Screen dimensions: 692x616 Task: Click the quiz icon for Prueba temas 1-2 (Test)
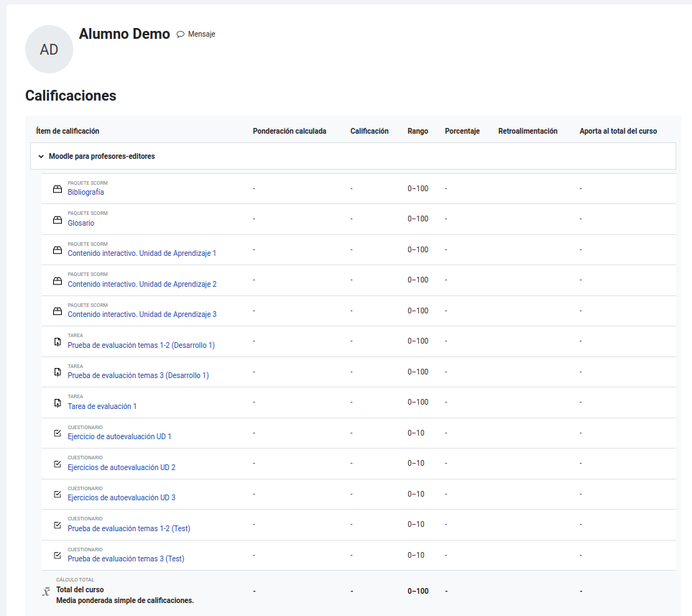pyautogui.click(x=57, y=525)
